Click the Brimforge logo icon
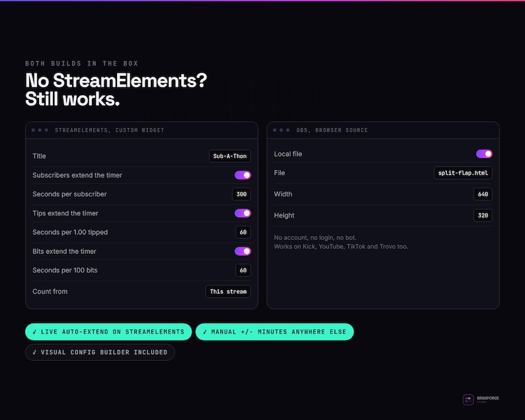This screenshot has width=525, height=420. click(468, 399)
